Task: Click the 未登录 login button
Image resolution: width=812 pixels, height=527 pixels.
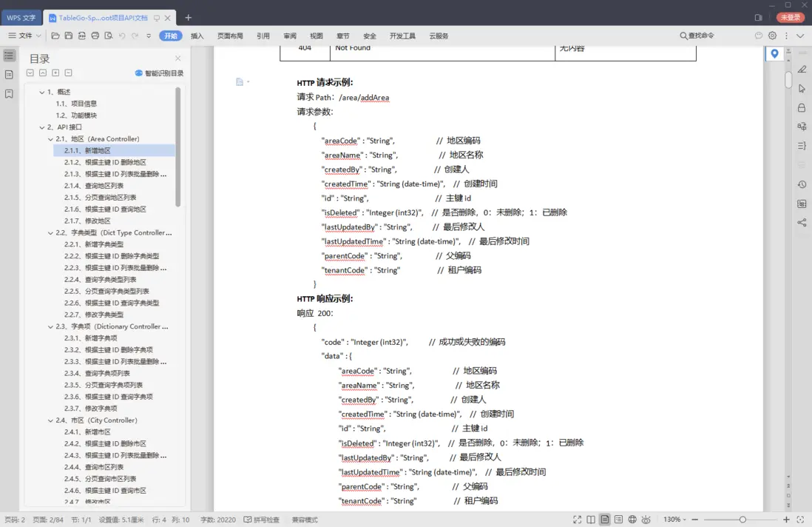Action: click(791, 17)
